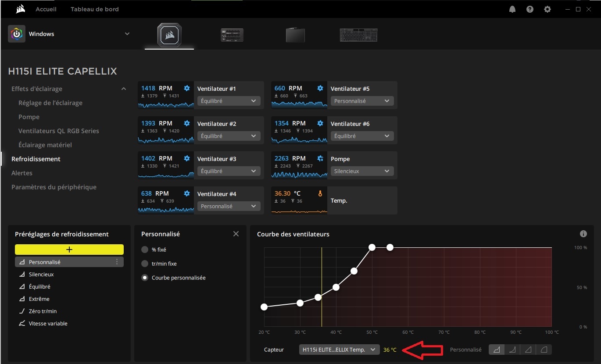Click the fan curve point at 50 °C

pyautogui.click(x=372, y=247)
